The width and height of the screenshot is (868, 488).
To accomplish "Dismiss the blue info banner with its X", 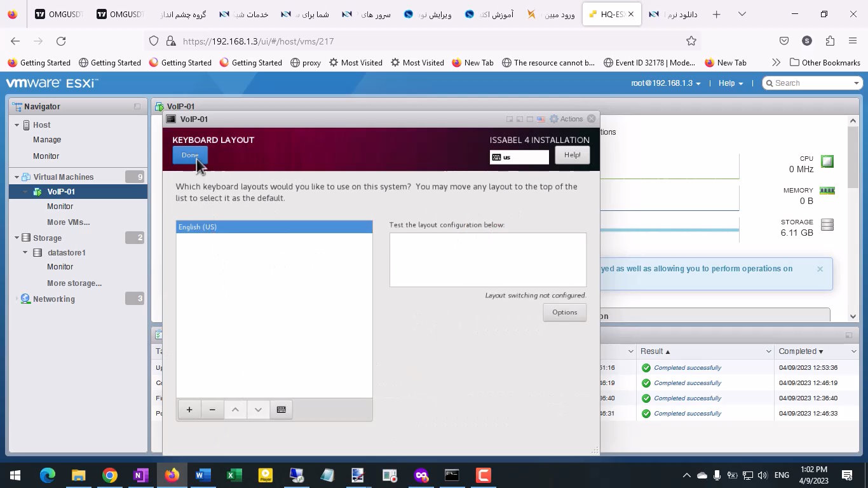I will point(820,269).
